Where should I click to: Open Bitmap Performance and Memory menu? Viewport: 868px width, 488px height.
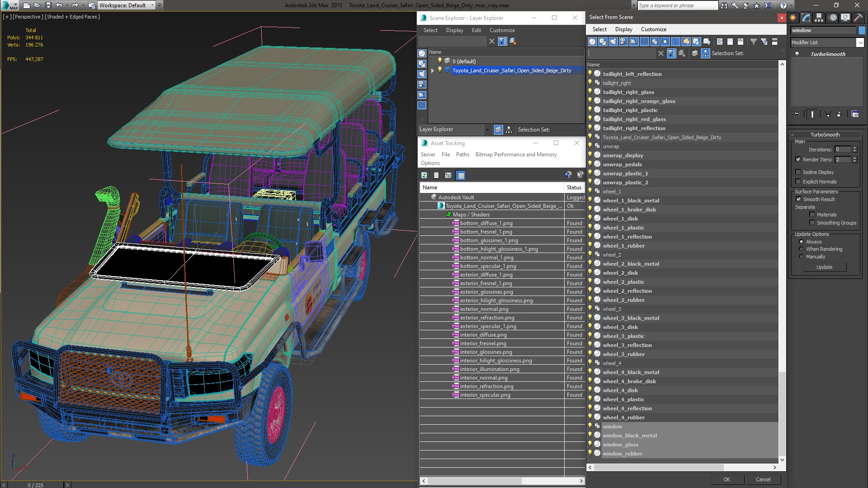coord(516,155)
